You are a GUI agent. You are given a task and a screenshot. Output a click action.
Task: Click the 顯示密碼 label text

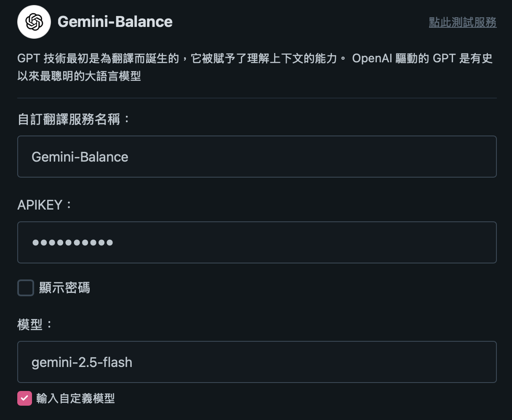[x=64, y=288]
